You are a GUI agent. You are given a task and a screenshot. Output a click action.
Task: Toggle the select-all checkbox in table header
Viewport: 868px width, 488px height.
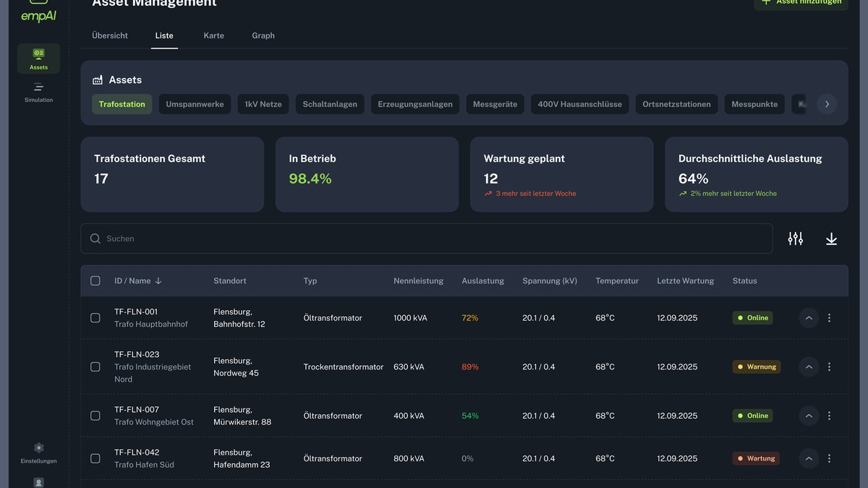(95, 281)
